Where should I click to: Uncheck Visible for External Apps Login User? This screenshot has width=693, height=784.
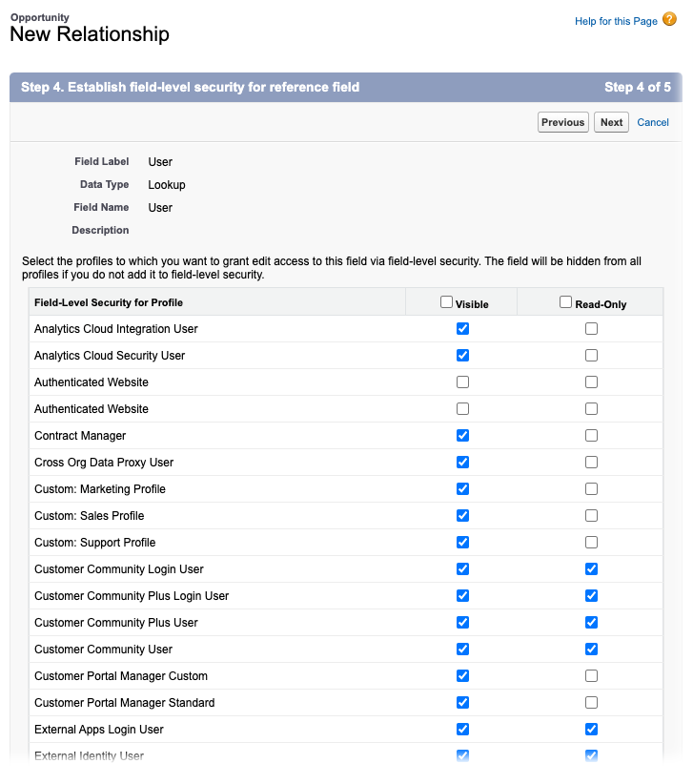[462, 730]
